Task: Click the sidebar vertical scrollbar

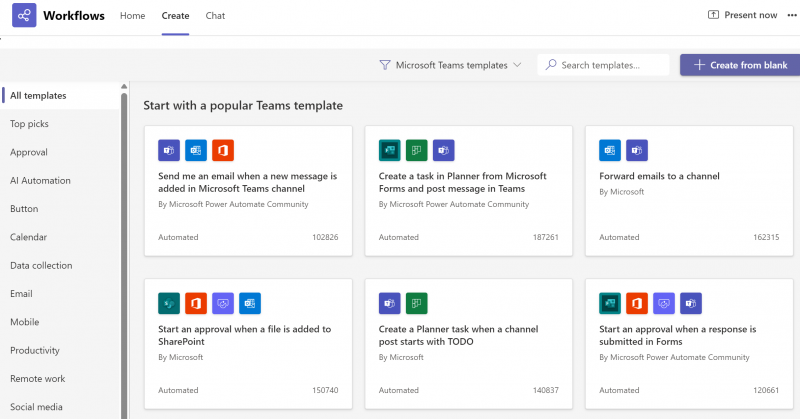Action: [x=124, y=250]
